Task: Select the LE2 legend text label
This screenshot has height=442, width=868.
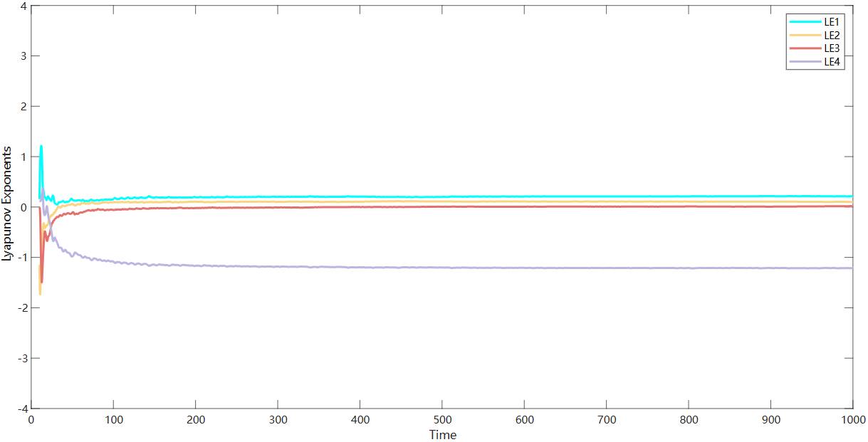Action: (x=832, y=35)
